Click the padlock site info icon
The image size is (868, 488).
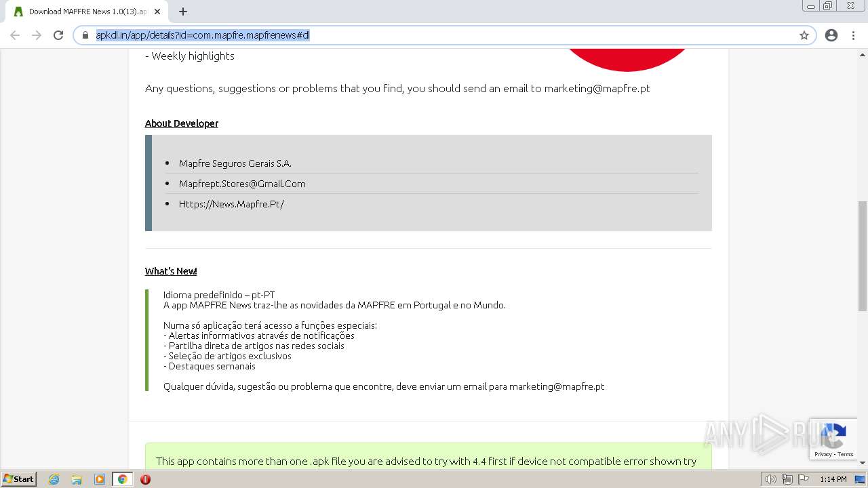coord(85,35)
